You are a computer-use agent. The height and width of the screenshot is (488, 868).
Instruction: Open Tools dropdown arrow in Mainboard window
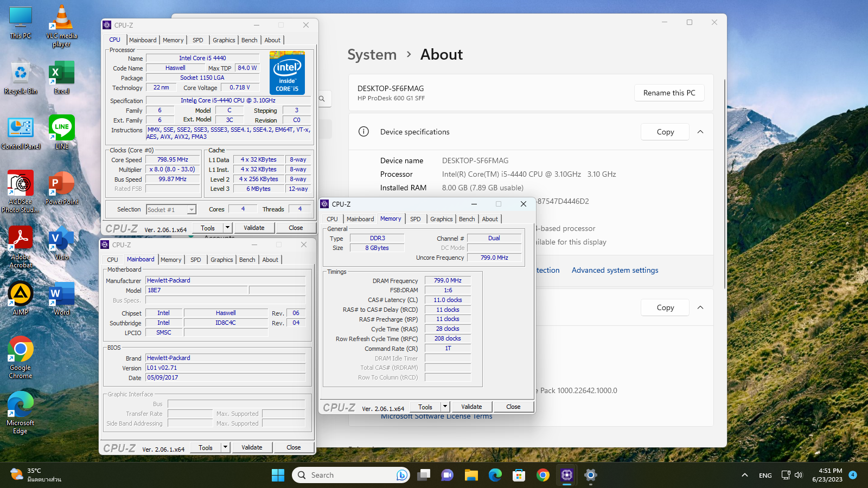[x=225, y=447]
